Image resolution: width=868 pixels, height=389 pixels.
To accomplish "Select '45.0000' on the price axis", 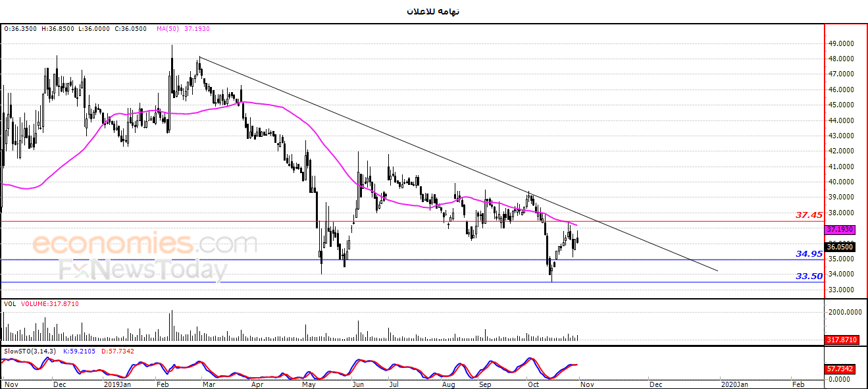I will [842, 105].
